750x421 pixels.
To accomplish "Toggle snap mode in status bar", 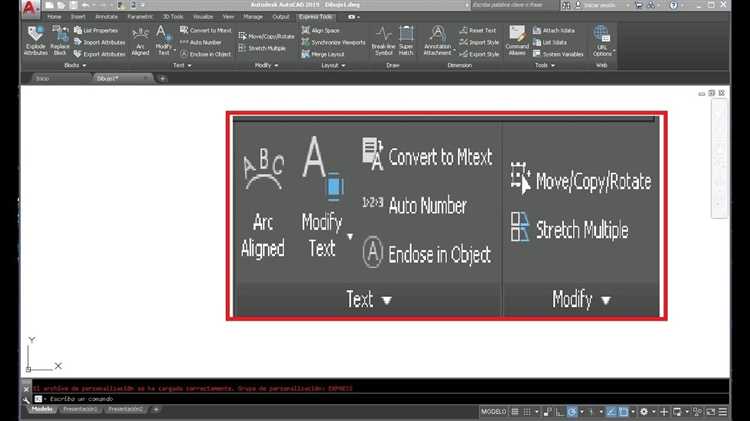I will (527, 411).
